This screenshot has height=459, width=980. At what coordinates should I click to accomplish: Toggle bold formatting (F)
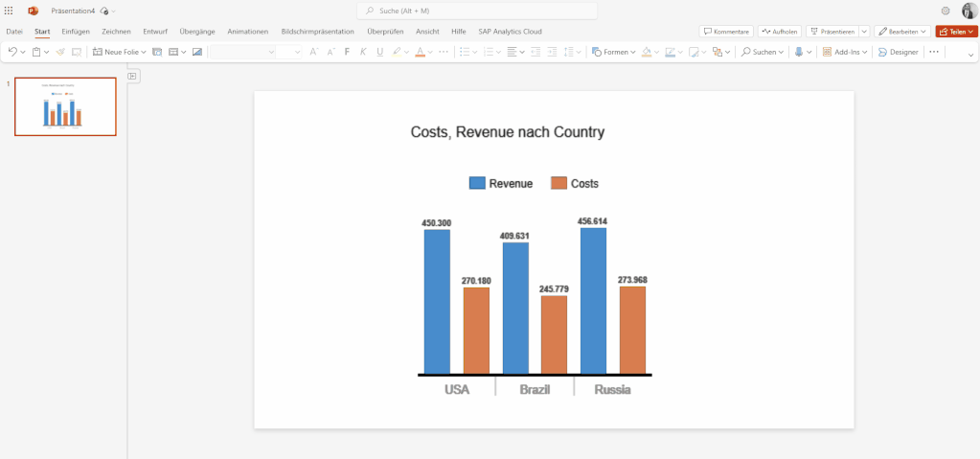click(347, 52)
